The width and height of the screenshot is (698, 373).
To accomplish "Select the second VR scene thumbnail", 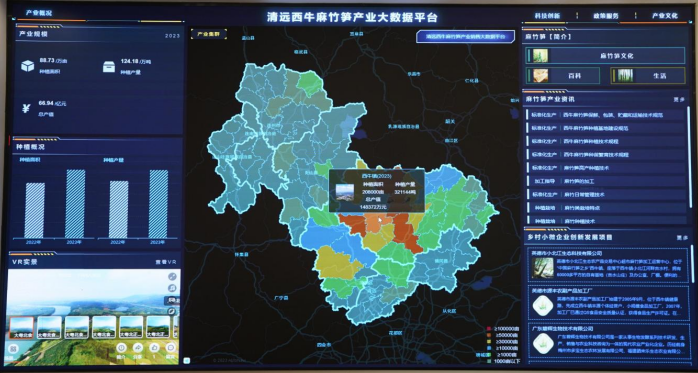I will (49, 328).
